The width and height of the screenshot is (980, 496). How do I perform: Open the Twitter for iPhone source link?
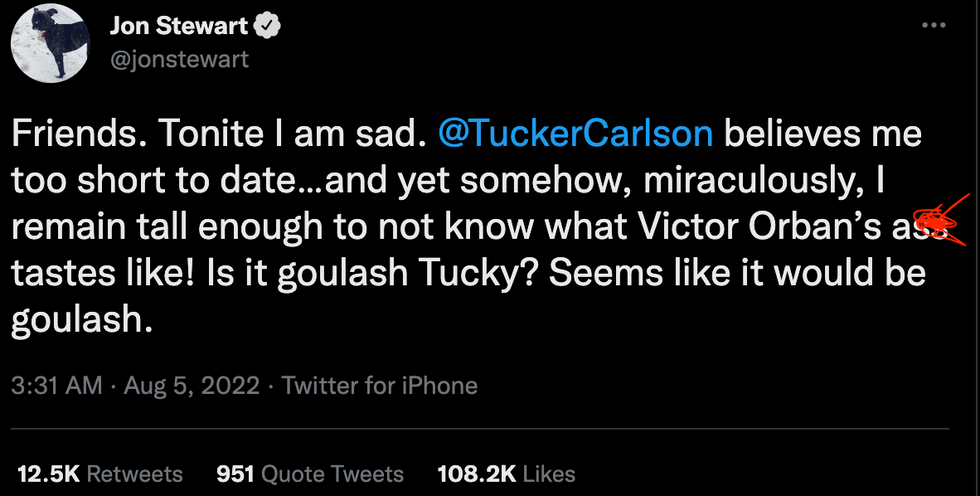pos(380,385)
